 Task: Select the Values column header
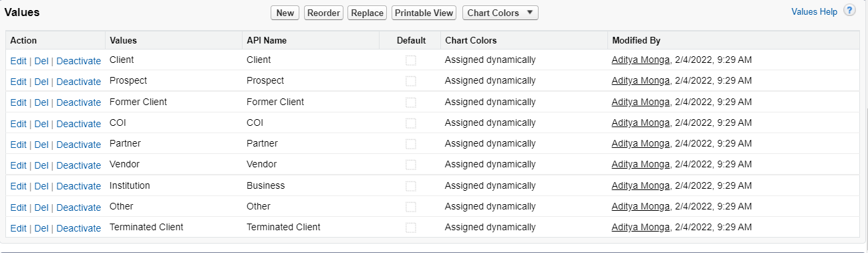point(123,40)
